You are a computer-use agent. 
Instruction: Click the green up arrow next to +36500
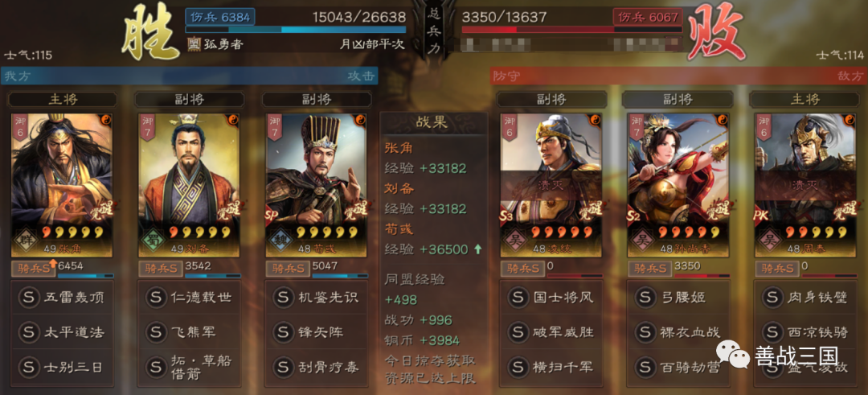coord(477,249)
